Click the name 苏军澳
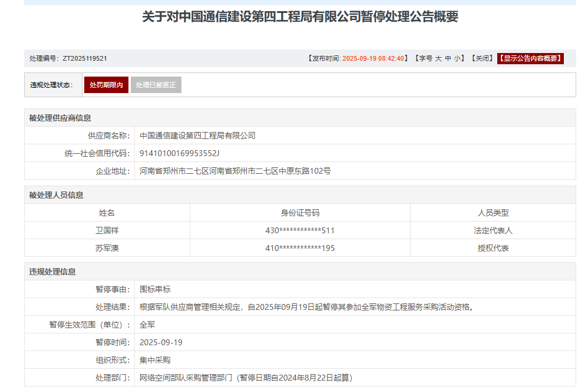This screenshot has width=588, height=390. tap(107, 248)
